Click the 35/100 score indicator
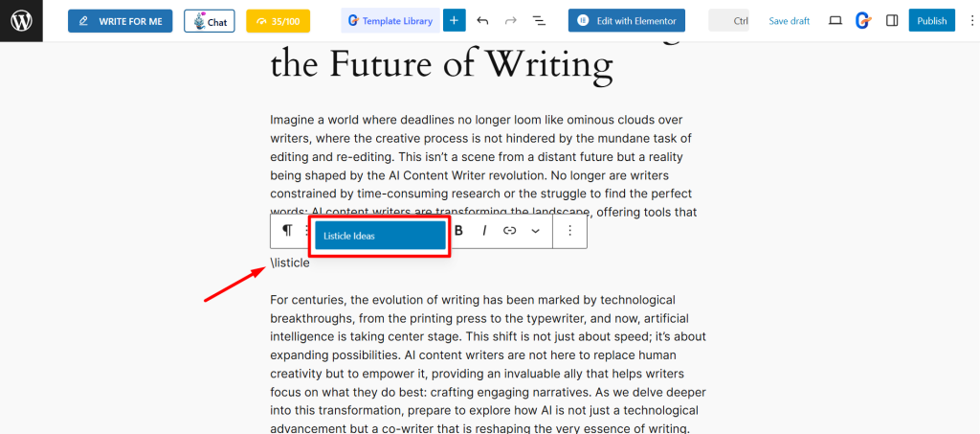 point(278,21)
